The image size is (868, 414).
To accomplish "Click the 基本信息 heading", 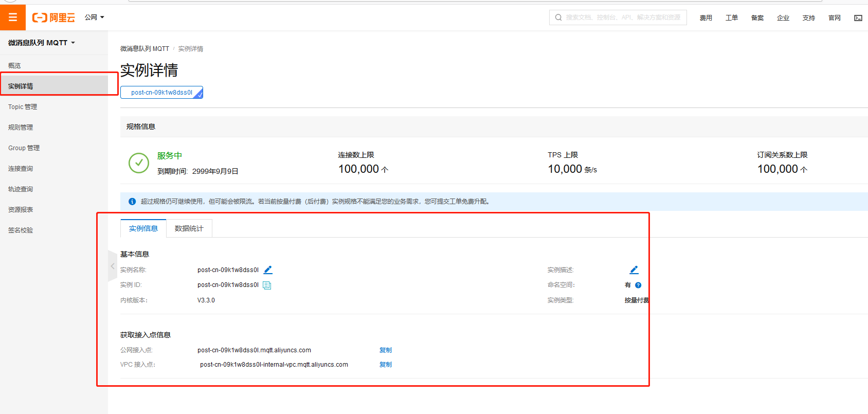I will click(x=135, y=254).
